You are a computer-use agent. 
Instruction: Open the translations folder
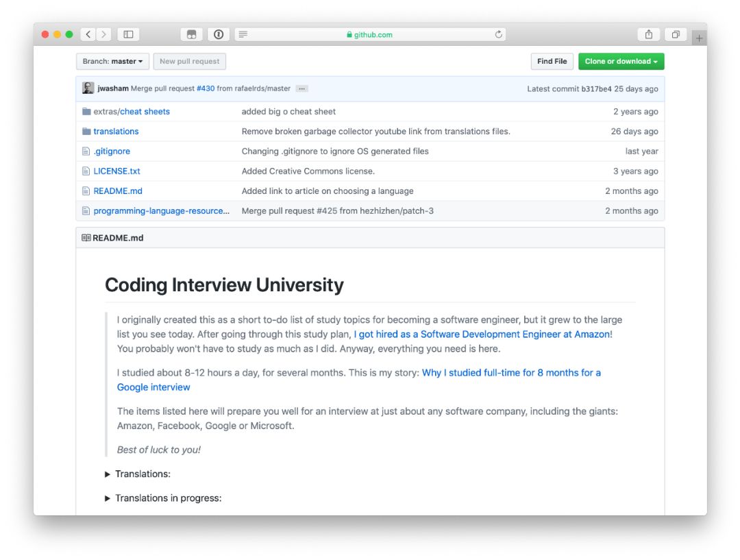(116, 132)
